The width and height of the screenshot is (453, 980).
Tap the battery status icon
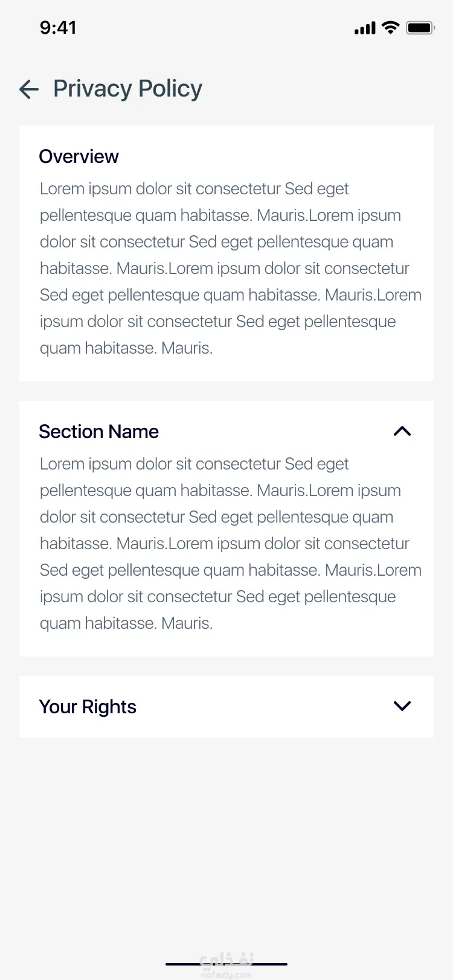(420, 28)
